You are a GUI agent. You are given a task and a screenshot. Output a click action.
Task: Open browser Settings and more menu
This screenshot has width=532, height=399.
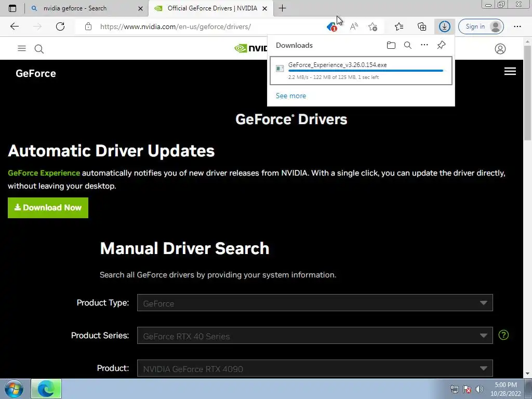[517, 26]
